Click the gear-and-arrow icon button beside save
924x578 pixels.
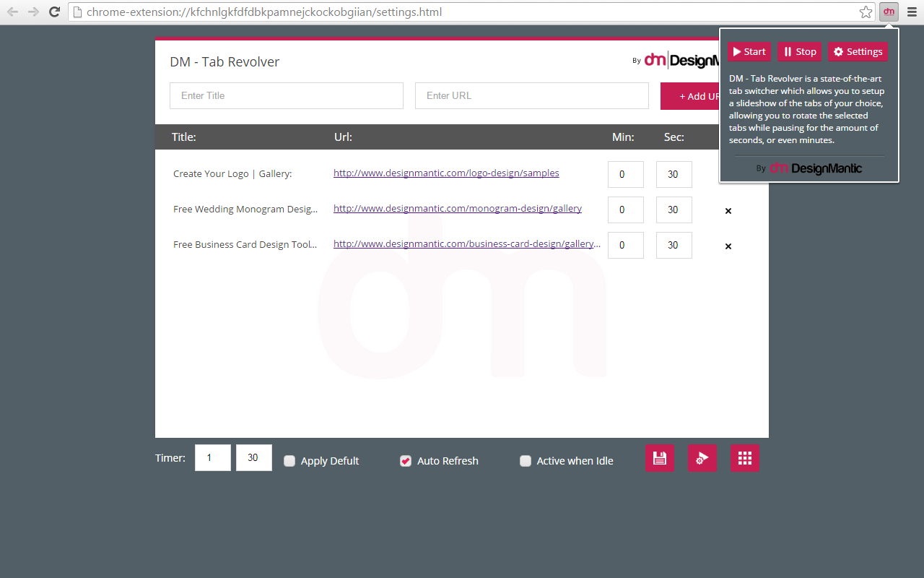[x=702, y=458]
